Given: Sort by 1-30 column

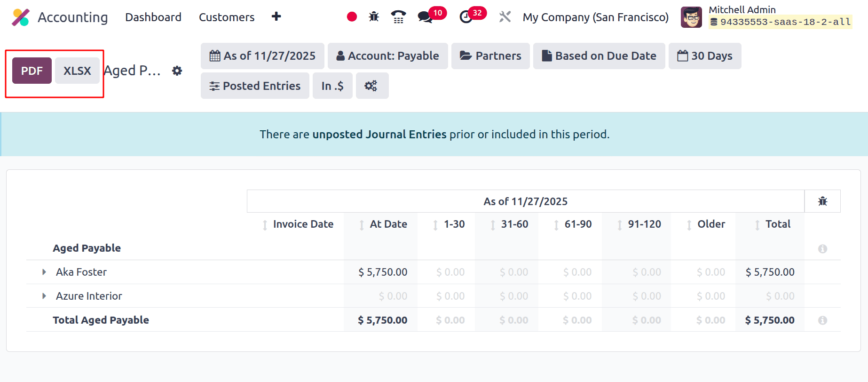Looking at the screenshot, I should coord(449,224).
